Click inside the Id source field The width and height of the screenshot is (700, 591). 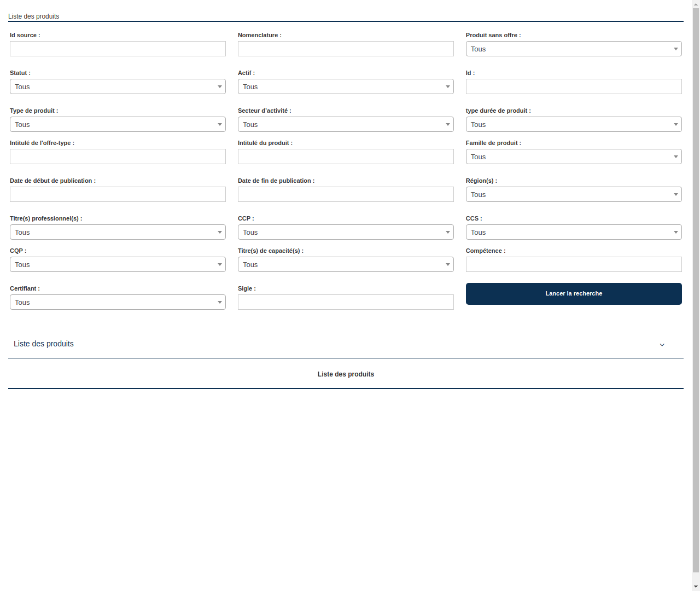(118, 49)
